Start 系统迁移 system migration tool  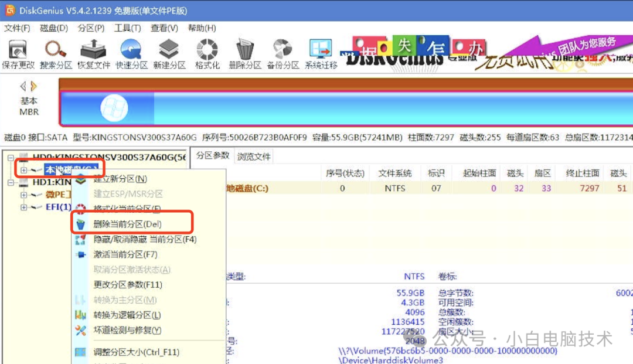point(320,53)
